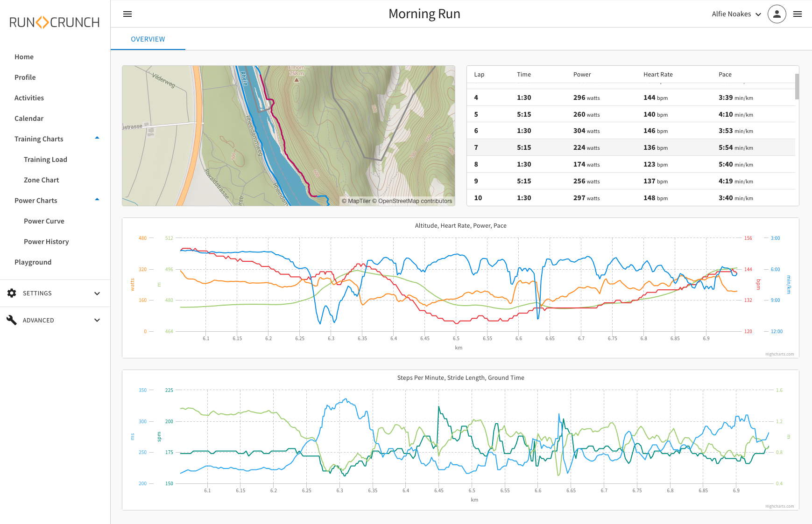Click the spm axis label on second chart

pos(159,437)
